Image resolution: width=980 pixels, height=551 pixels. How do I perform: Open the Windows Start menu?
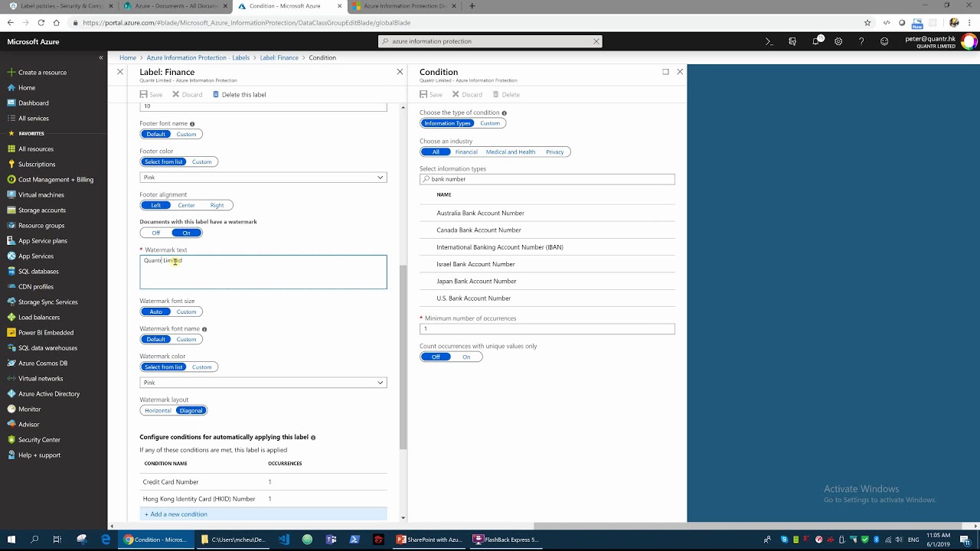[13, 540]
